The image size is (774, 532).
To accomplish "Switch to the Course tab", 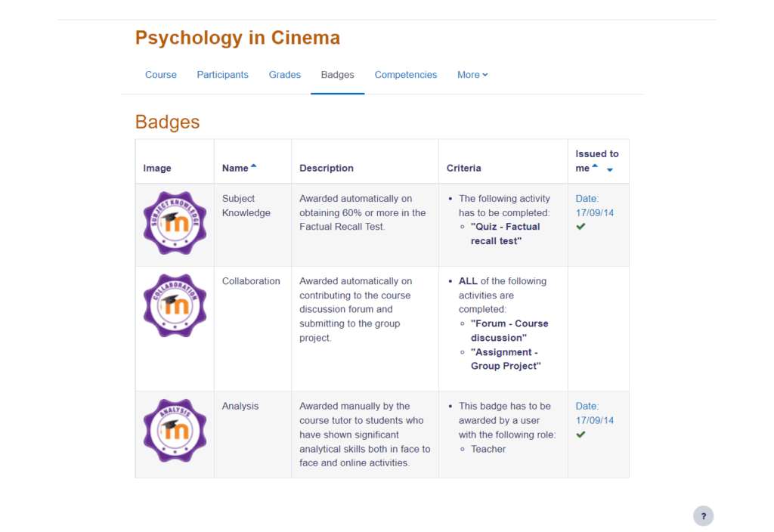I will point(161,75).
